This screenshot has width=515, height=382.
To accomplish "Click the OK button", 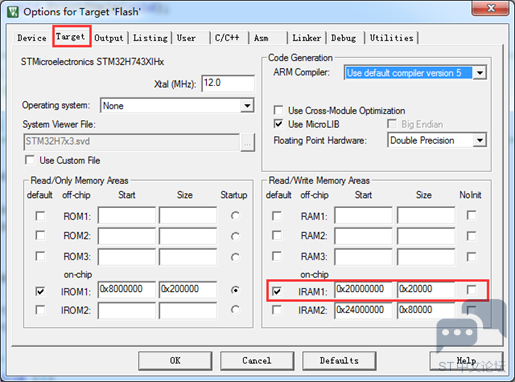I will click(x=175, y=361).
